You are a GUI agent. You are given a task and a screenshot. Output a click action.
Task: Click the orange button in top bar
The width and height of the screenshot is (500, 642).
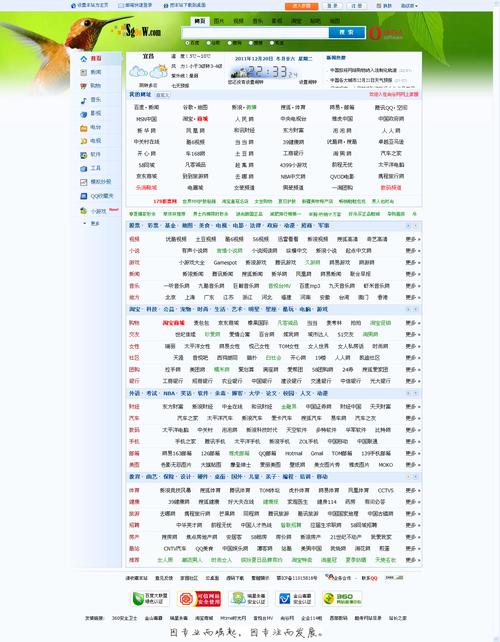301,6
